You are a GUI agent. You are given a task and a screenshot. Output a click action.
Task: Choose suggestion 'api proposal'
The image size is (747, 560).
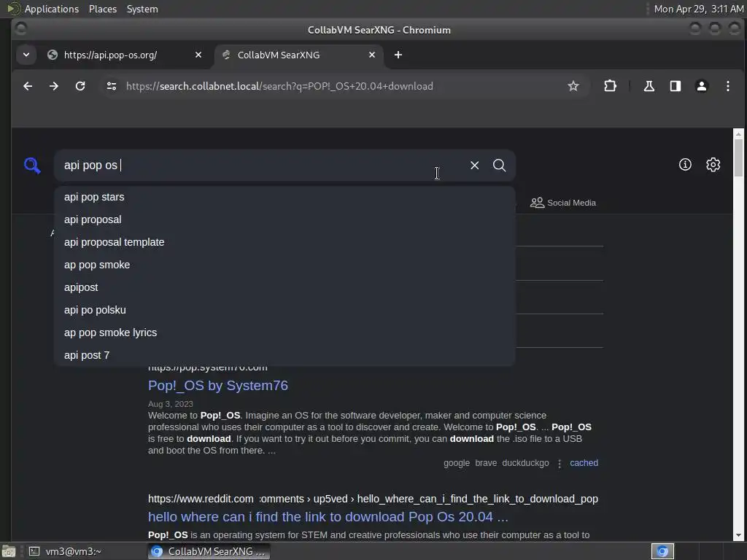[285, 219]
